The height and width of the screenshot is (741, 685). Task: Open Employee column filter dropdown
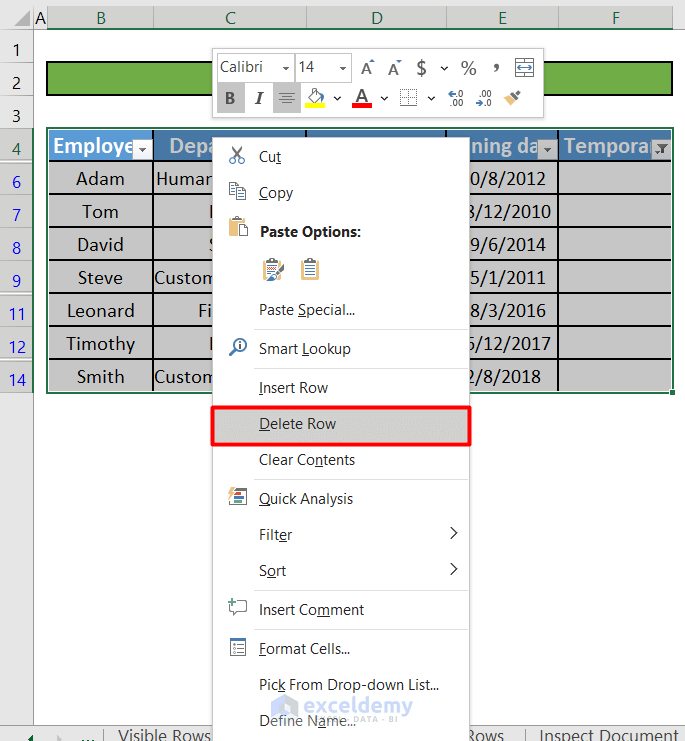142,149
